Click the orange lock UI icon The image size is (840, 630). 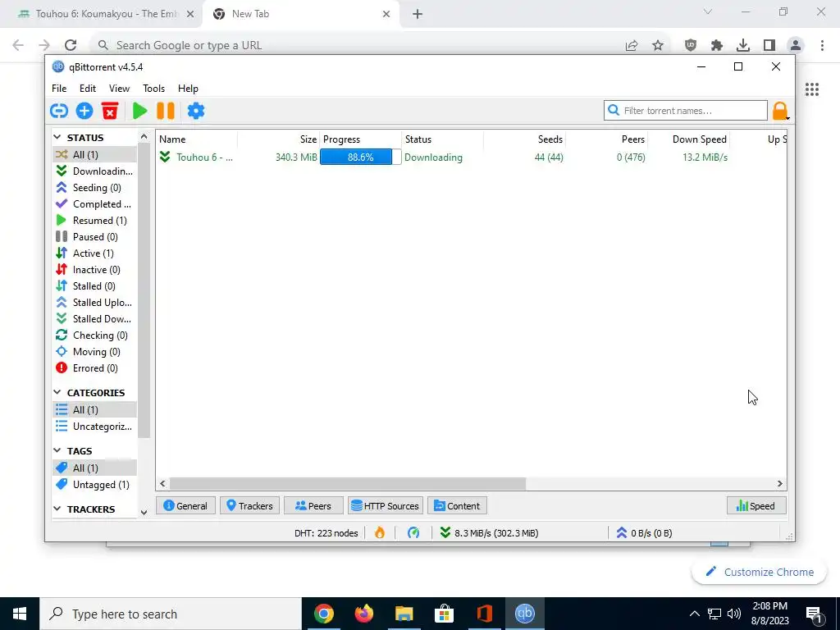coord(779,111)
